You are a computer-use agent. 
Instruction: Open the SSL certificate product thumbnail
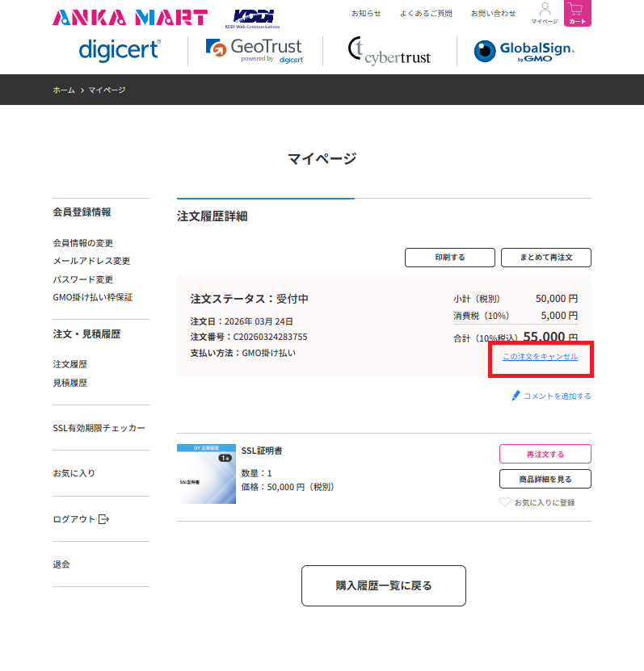coord(206,474)
